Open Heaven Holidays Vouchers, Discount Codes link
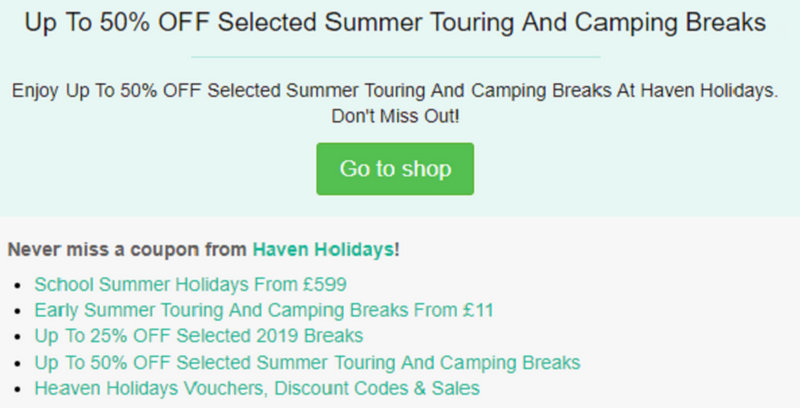The width and height of the screenshot is (800, 408). click(x=257, y=388)
